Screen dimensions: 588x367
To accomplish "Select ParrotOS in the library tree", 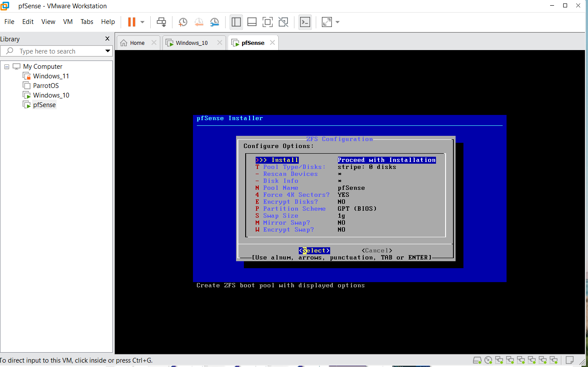I will click(x=46, y=86).
